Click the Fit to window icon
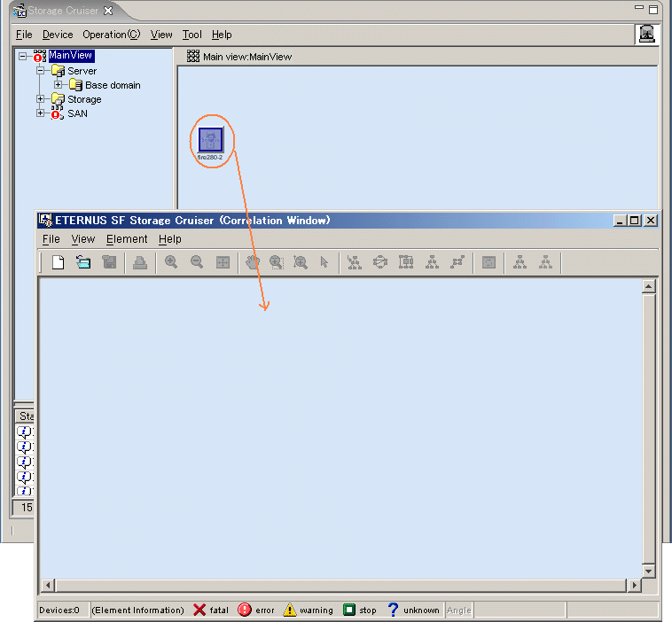The height and width of the screenshot is (622, 672). (223, 262)
